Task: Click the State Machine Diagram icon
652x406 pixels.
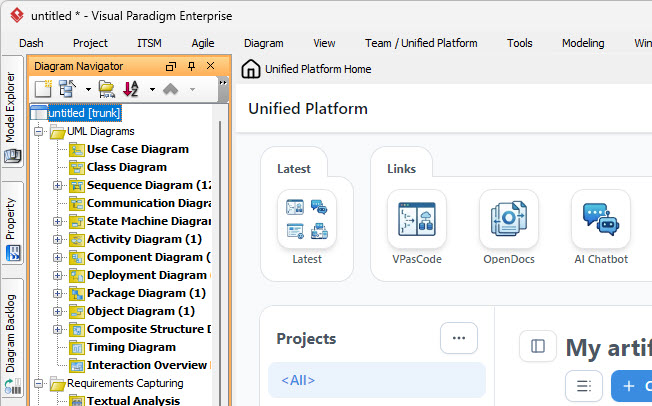Action: (77, 221)
